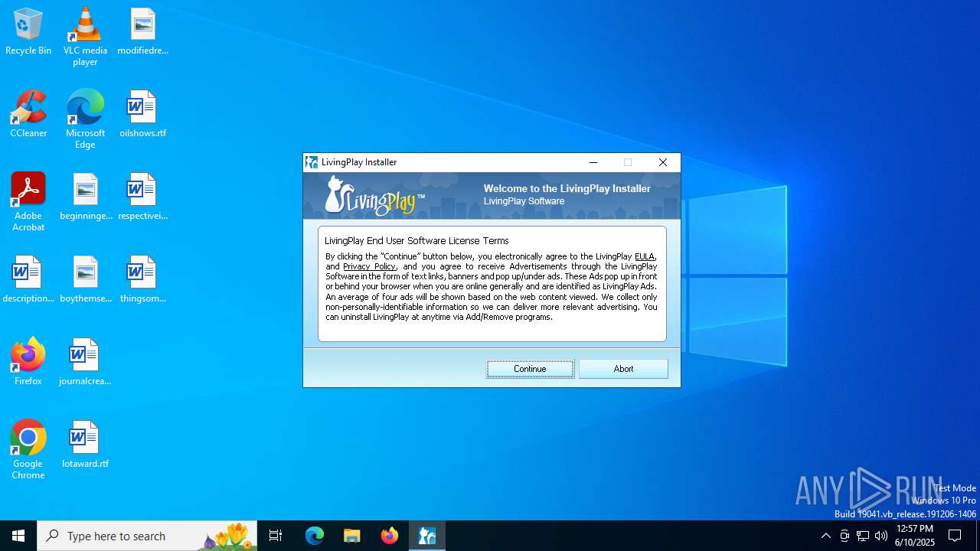The image size is (980, 551).
Task: Click the taskbar search box
Action: (147, 536)
